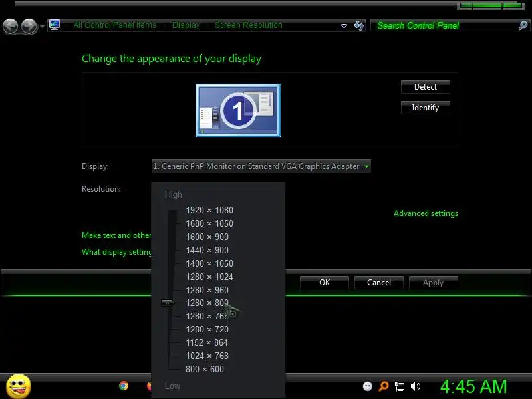Click the Apply button
532x399 pixels.
(x=434, y=283)
